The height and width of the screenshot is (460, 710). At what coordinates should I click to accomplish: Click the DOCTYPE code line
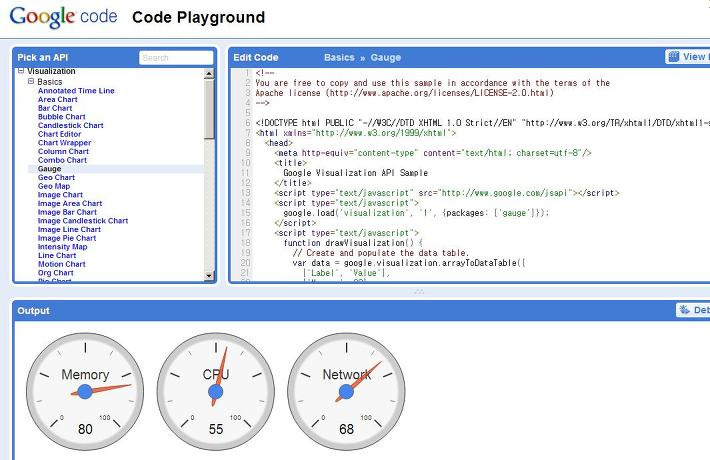[x=482, y=123]
